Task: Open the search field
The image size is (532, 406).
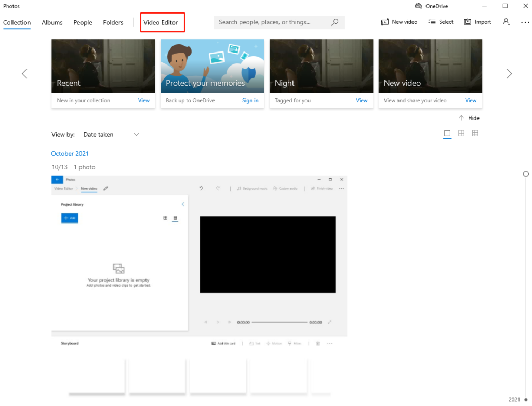Action: click(279, 22)
